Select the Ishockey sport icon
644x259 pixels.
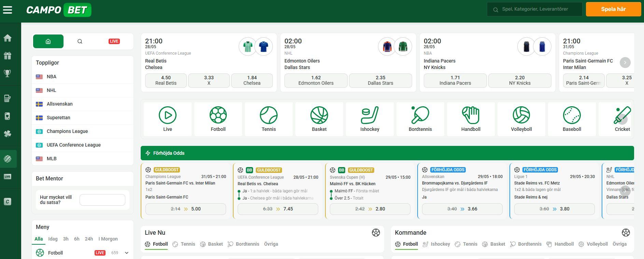[x=369, y=119]
